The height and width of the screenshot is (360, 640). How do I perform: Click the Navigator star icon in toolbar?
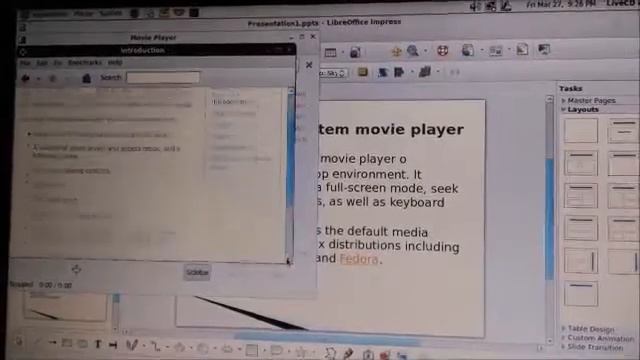(396, 51)
